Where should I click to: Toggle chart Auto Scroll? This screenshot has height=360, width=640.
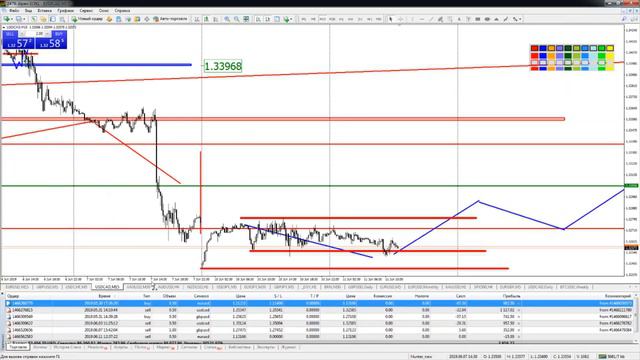[258, 19]
